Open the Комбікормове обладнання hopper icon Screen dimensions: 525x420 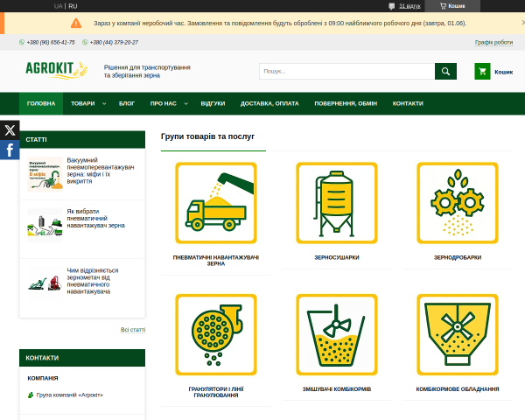pos(458,334)
